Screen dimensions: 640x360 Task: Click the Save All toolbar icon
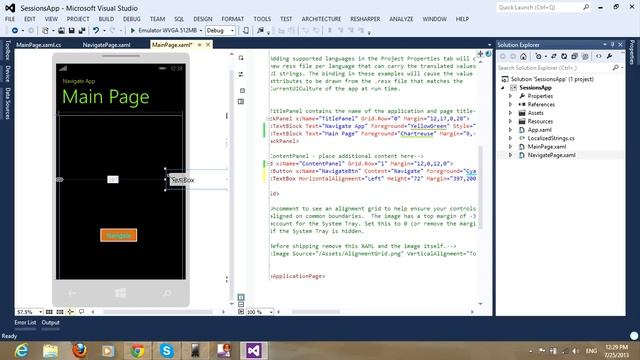pos(82,31)
